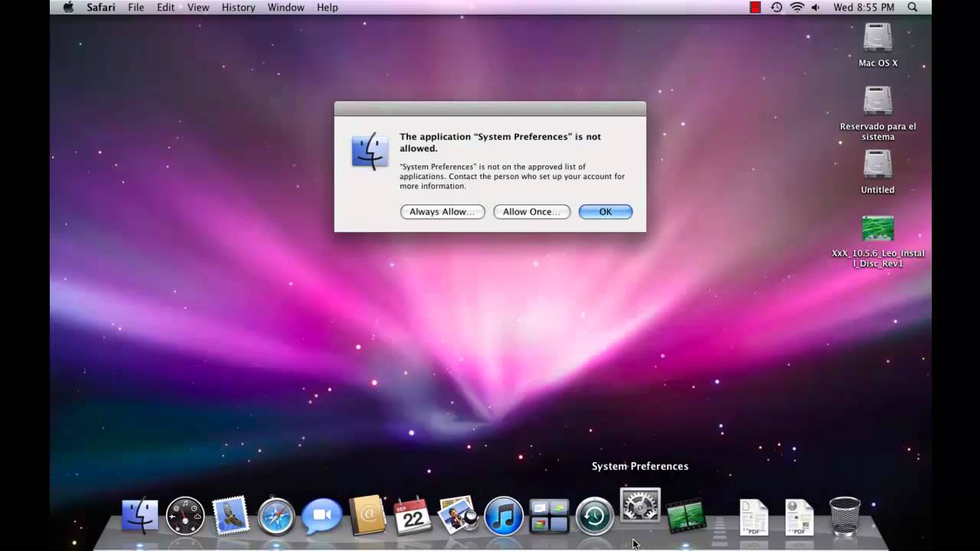Image resolution: width=980 pixels, height=551 pixels.
Task: Open the View menu
Action: pyautogui.click(x=198, y=7)
